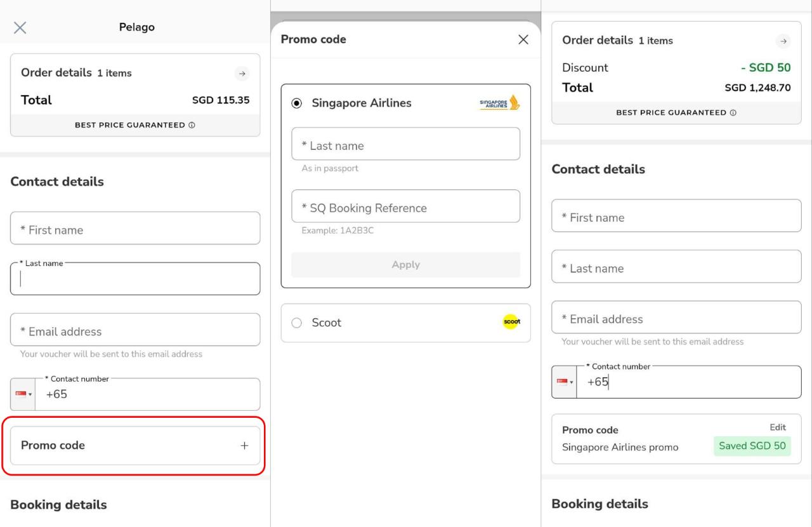Expand the Promo code section with the plus

coord(244,446)
